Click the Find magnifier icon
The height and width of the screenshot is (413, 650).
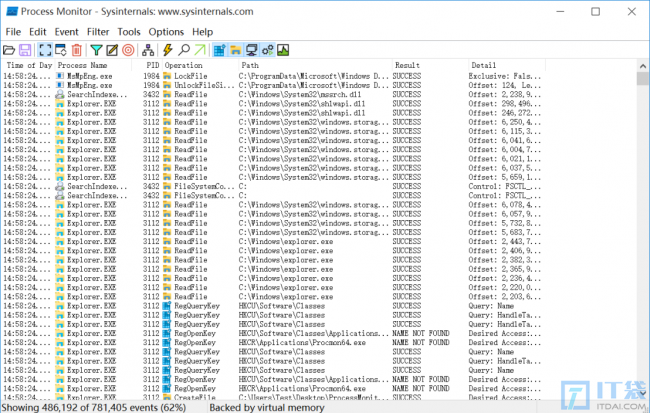[x=184, y=50]
